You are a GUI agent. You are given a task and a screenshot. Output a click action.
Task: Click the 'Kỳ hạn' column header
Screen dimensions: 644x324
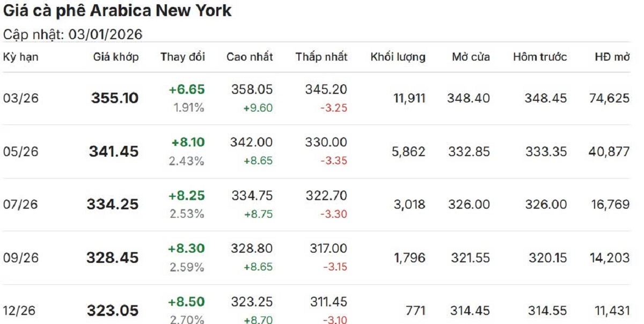pyautogui.click(x=21, y=57)
